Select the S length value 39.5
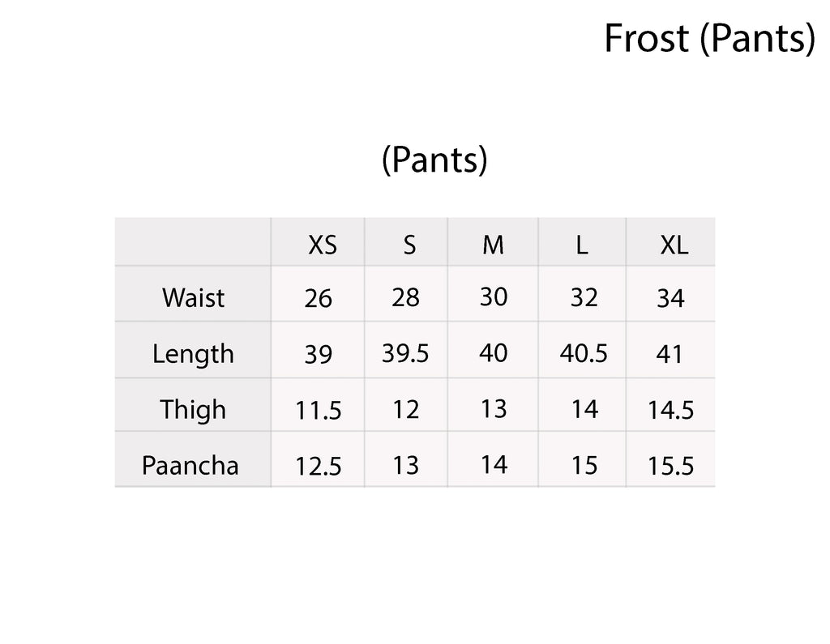 point(405,354)
